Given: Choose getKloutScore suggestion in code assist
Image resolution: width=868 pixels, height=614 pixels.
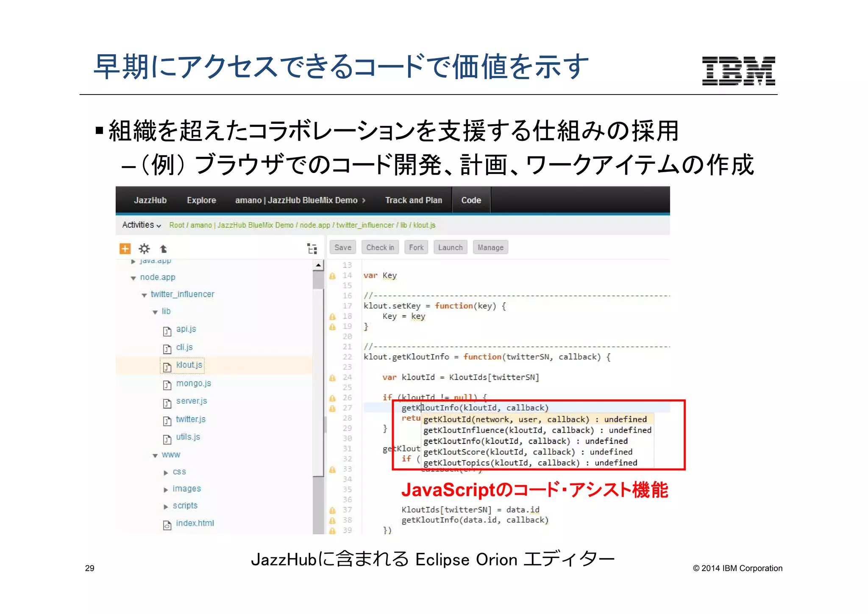Looking at the screenshot, I should (x=538, y=452).
